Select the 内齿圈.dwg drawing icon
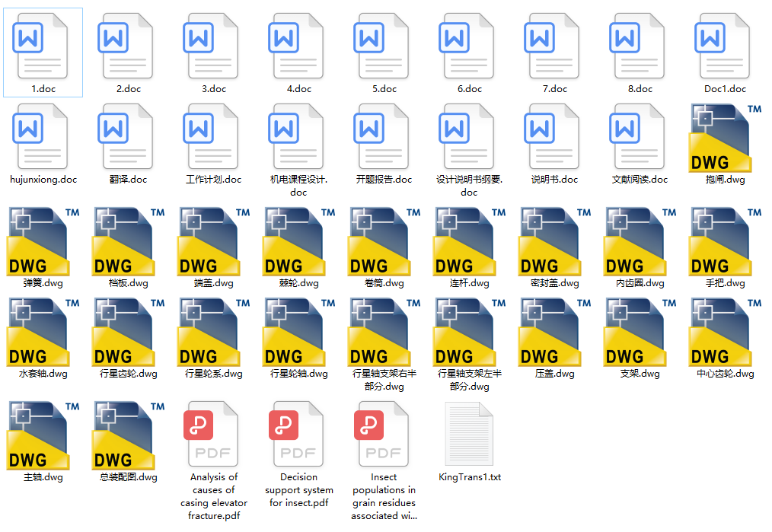The width and height of the screenshot is (772, 532). [635, 241]
